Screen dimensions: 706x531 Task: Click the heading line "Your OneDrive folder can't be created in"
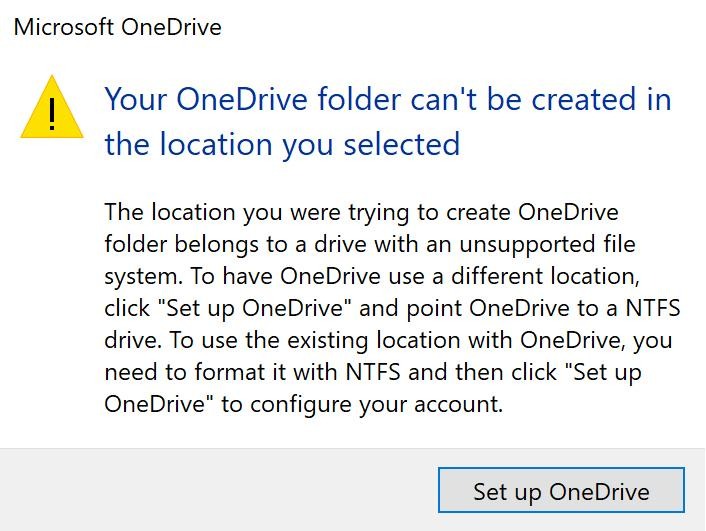(388, 99)
